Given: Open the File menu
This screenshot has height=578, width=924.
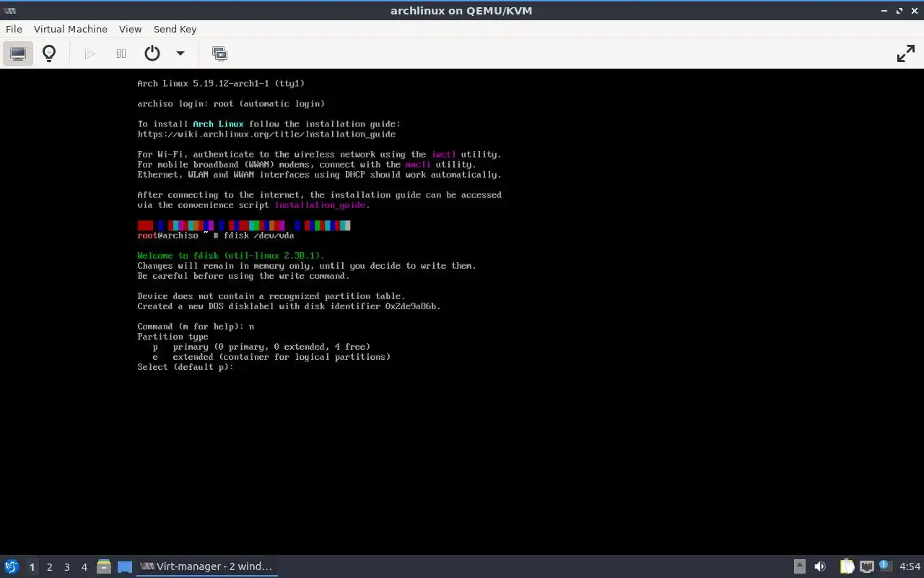Looking at the screenshot, I should tap(14, 29).
